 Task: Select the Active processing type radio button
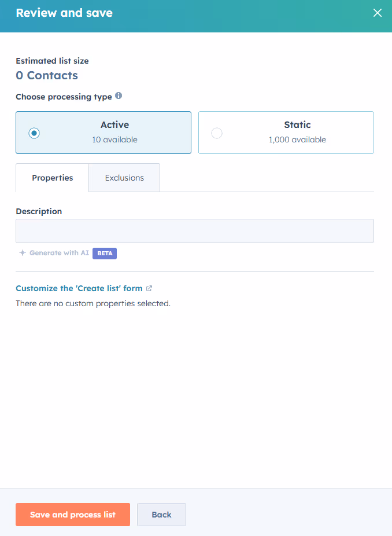click(34, 133)
